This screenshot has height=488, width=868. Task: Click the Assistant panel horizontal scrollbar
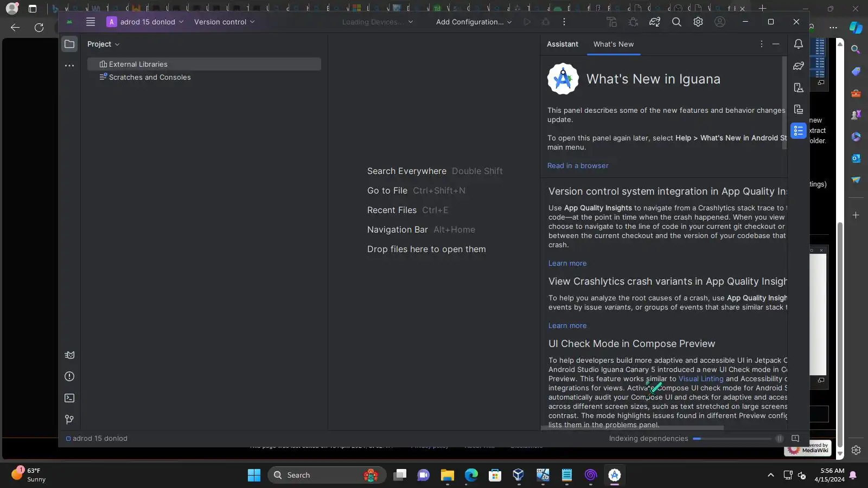(633, 428)
